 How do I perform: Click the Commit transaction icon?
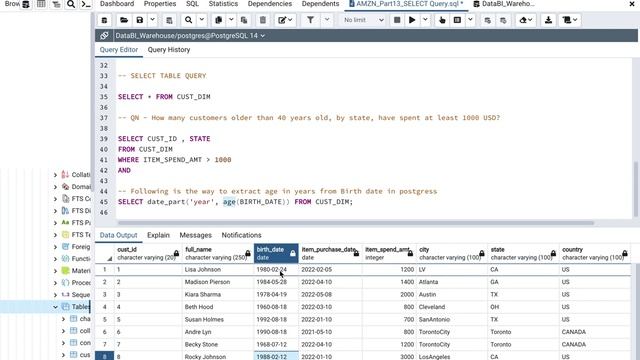point(487,20)
